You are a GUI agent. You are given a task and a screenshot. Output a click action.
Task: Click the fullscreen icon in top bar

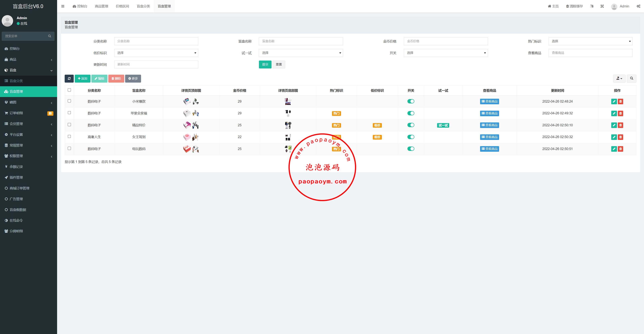tap(602, 6)
